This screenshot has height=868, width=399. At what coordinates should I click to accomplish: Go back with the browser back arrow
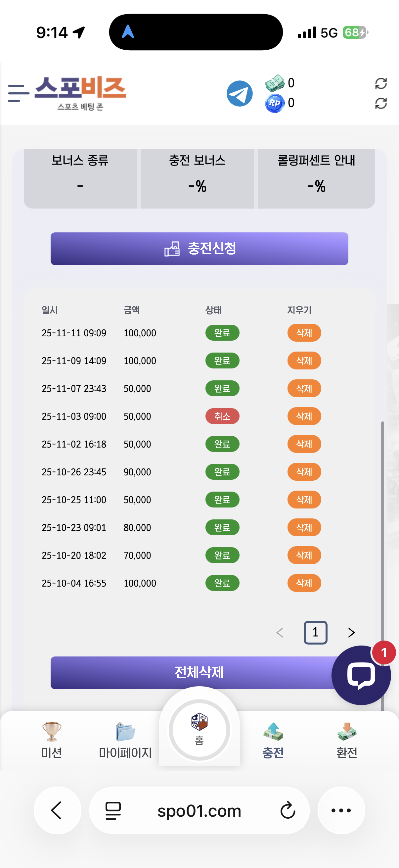click(x=57, y=810)
